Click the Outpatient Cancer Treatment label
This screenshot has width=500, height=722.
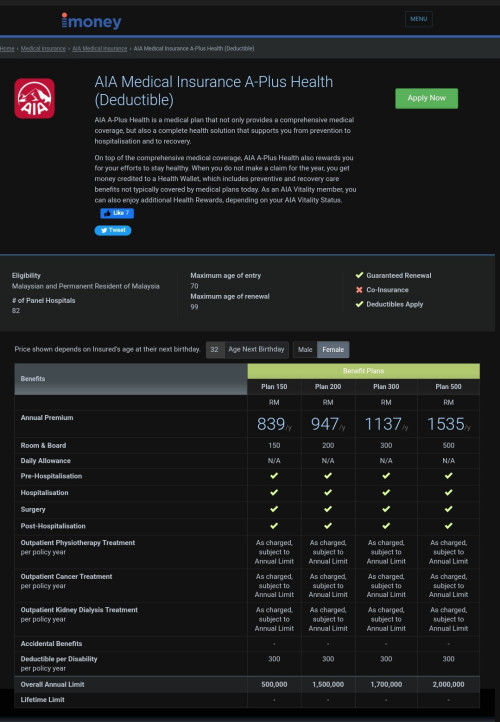(66, 576)
